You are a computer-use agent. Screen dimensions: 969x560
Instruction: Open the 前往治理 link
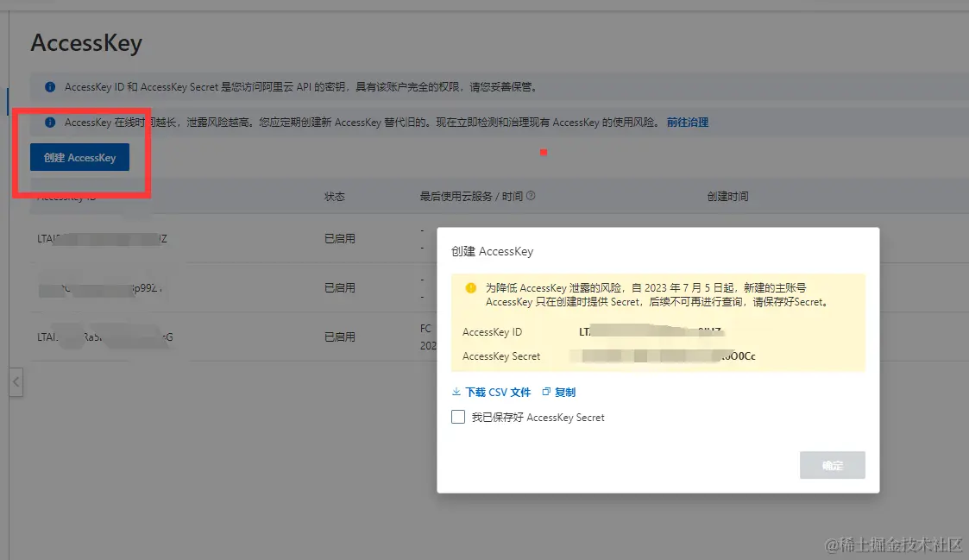click(687, 123)
